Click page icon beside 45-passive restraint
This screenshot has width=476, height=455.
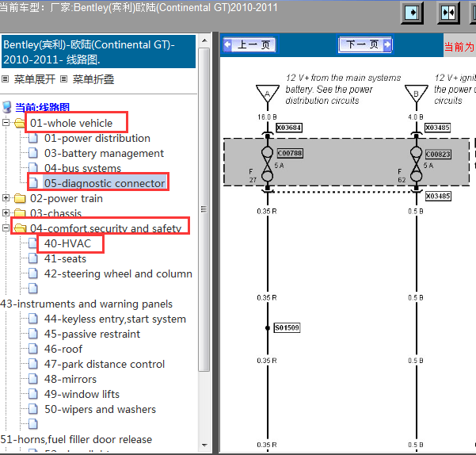coord(33,334)
